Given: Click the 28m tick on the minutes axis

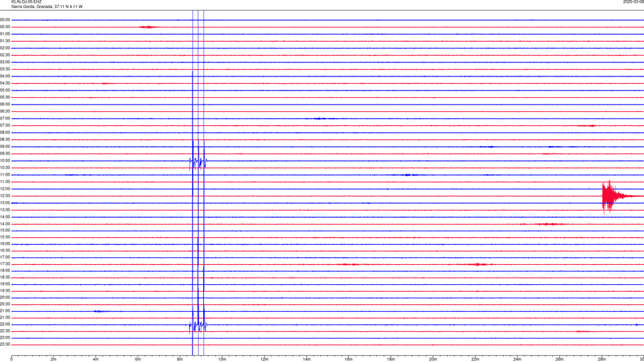Looking at the screenshot, I should click(602, 359).
